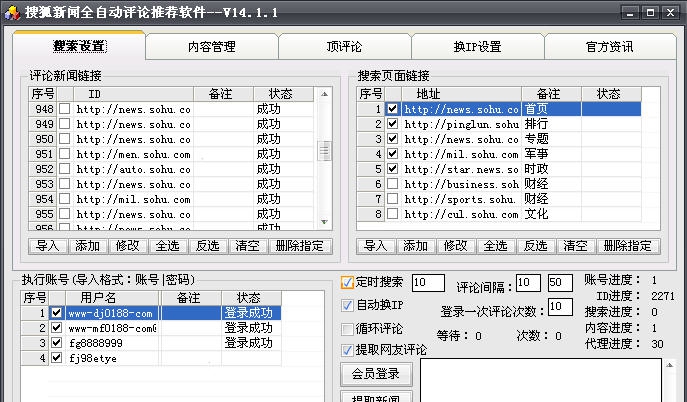Click scroll-down arrow of news links list
The width and height of the screenshot is (687, 402).
click(324, 222)
